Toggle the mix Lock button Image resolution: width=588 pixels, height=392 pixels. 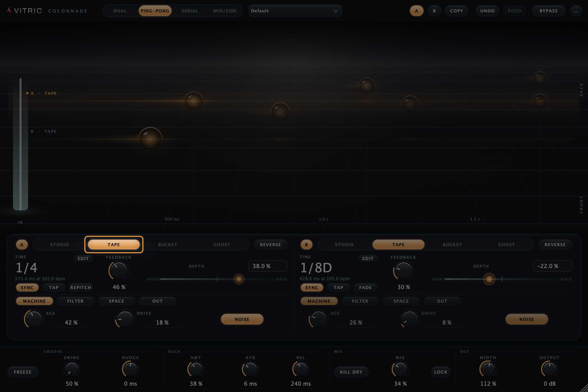[x=441, y=372]
